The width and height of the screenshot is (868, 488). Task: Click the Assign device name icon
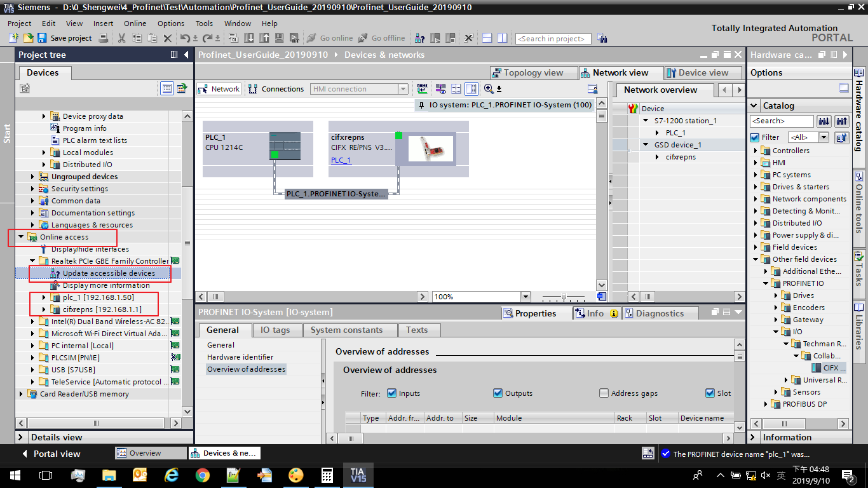[x=422, y=89]
